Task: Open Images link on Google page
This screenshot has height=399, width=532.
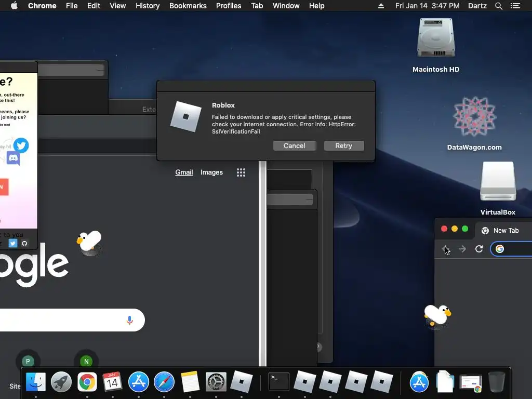Action: point(212,172)
